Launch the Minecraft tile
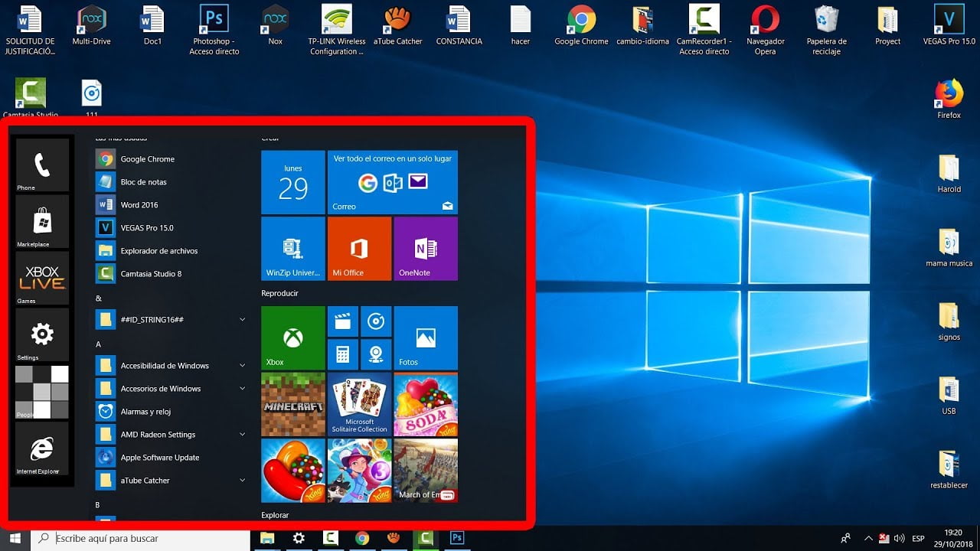Screen dimensions: 980x551 pyautogui.click(x=293, y=404)
